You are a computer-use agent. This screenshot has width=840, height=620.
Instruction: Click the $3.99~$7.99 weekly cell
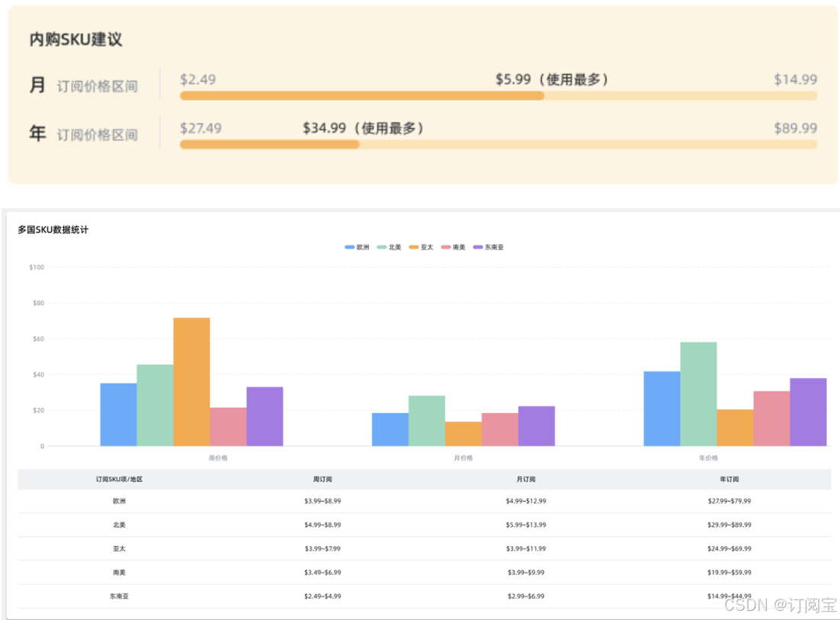coord(322,549)
